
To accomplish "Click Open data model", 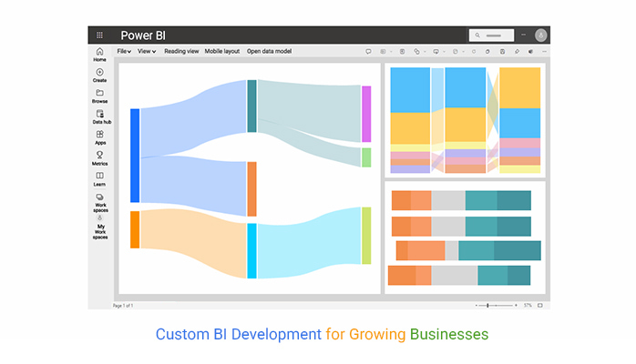I will (x=269, y=51).
